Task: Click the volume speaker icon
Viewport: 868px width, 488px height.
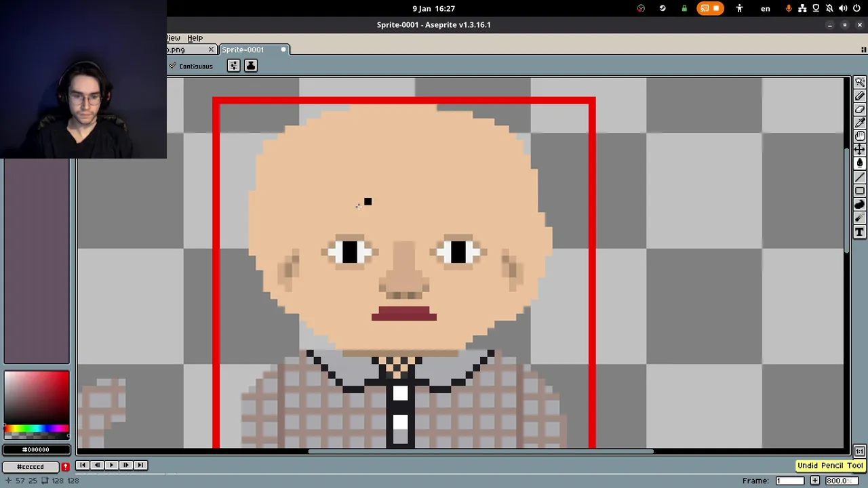Action: coord(843,8)
